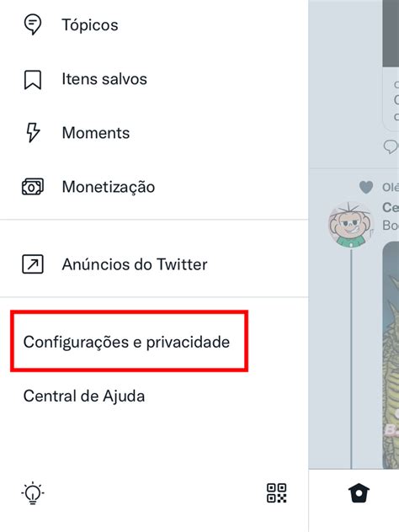Toggle the lightbulb display mode icon
Image resolution: width=399 pixels, height=532 pixels.
coord(33,493)
